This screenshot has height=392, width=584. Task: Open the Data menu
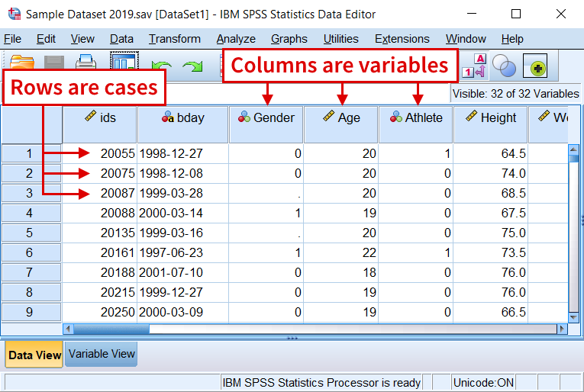(121, 39)
